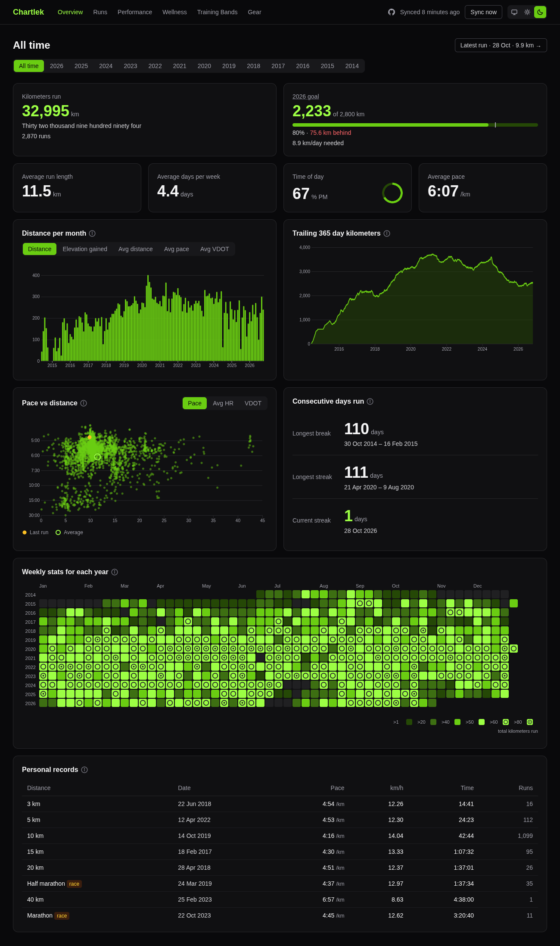Click the GitHub icon beside sync status
Image resolution: width=560 pixels, height=946 pixels.
coord(392,12)
